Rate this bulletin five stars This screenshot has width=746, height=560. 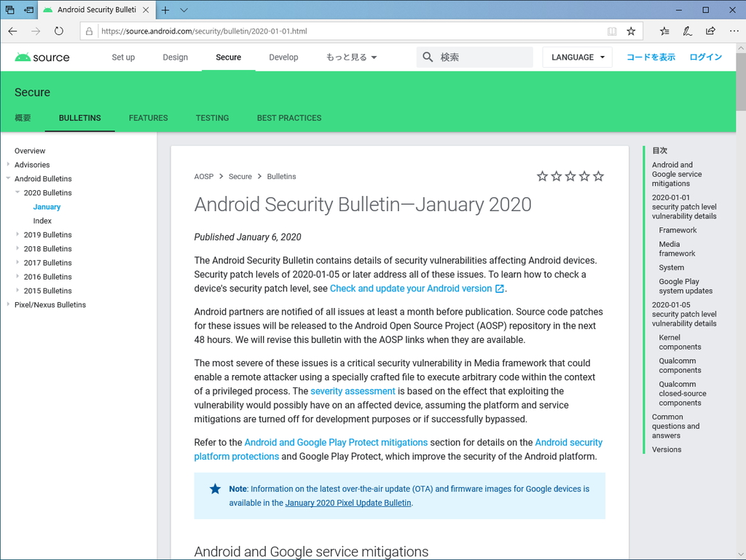click(598, 176)
